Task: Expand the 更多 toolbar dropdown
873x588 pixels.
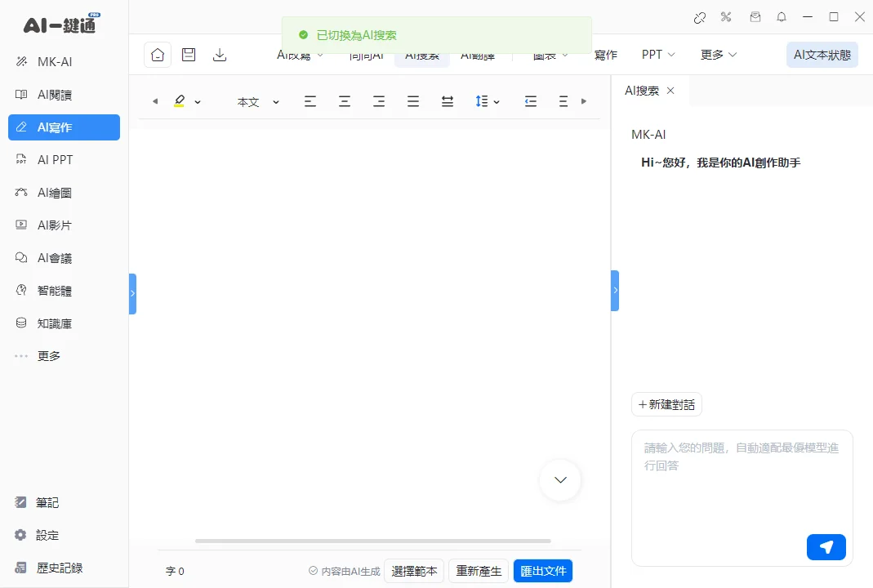Action: coord(718,55)
